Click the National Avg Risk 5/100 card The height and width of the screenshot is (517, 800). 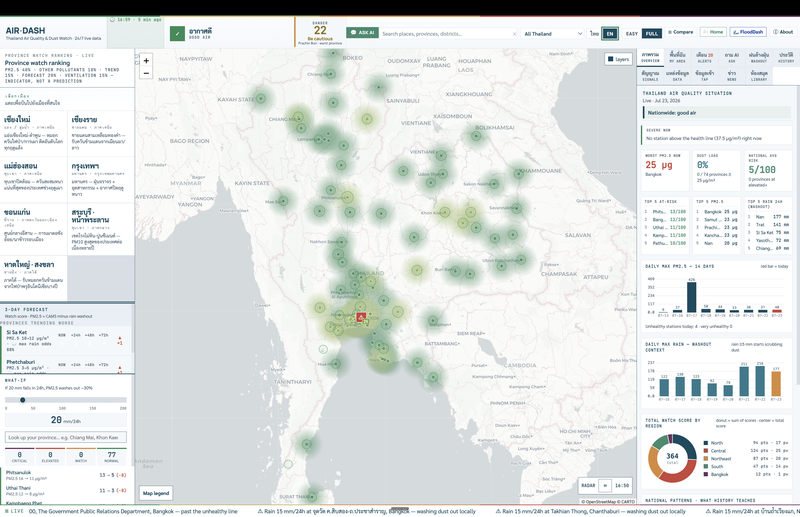point(768,170)
